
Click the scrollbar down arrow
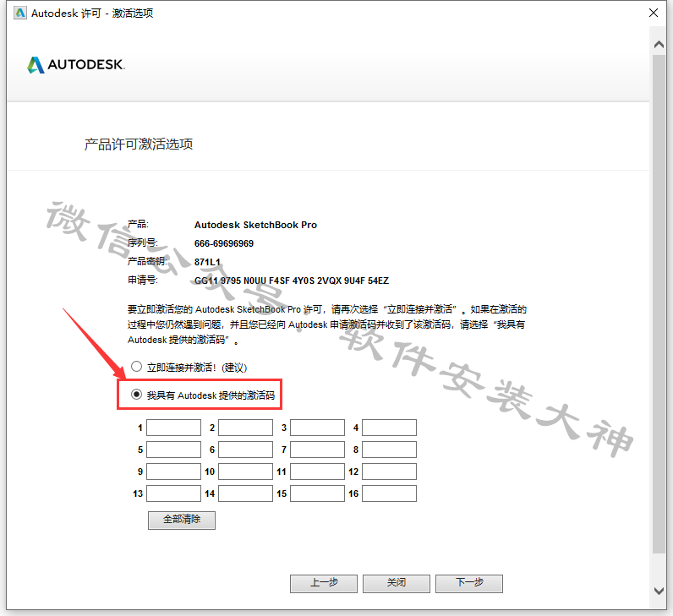659,591
